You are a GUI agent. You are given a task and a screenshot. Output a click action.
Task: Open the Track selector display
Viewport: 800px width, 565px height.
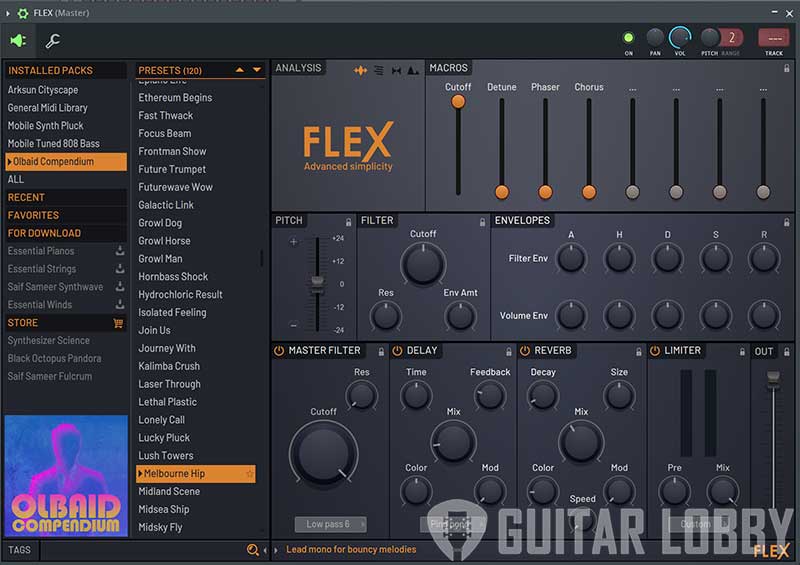pos(773,39)
